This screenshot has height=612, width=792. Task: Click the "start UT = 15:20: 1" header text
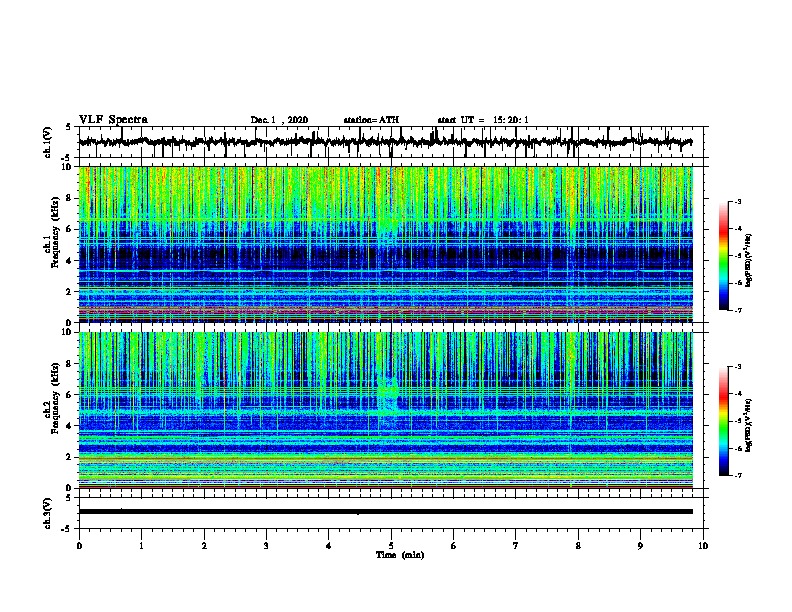click(x=483, y=120)
